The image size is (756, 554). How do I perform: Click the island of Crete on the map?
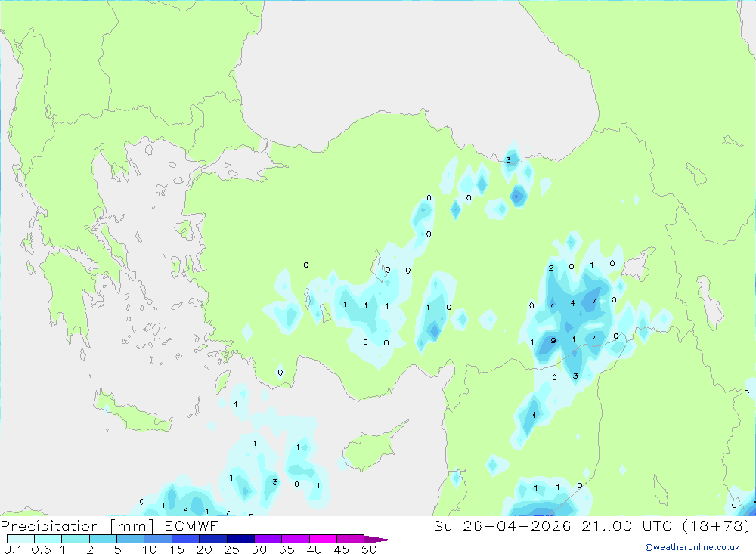132,413
